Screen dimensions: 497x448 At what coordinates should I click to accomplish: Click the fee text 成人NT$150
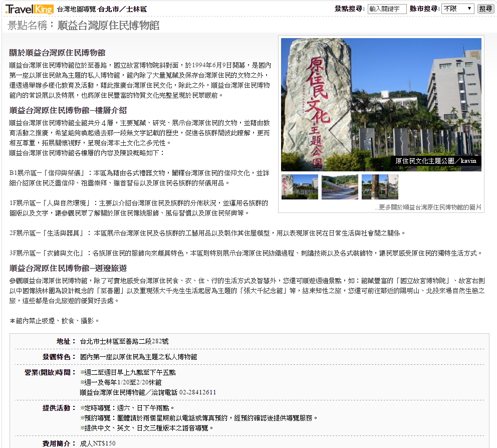98,443
